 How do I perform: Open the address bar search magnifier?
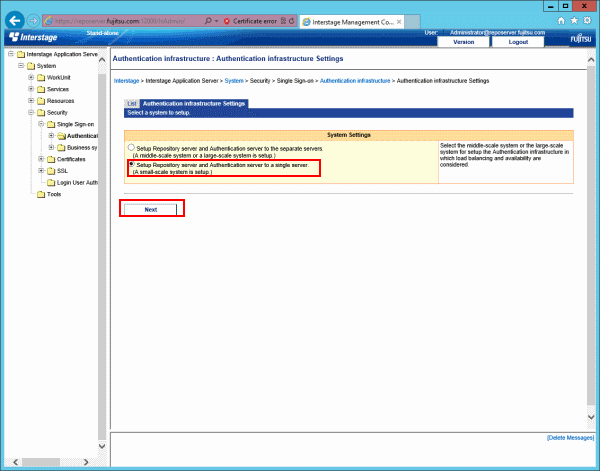(x=208, y=21)
